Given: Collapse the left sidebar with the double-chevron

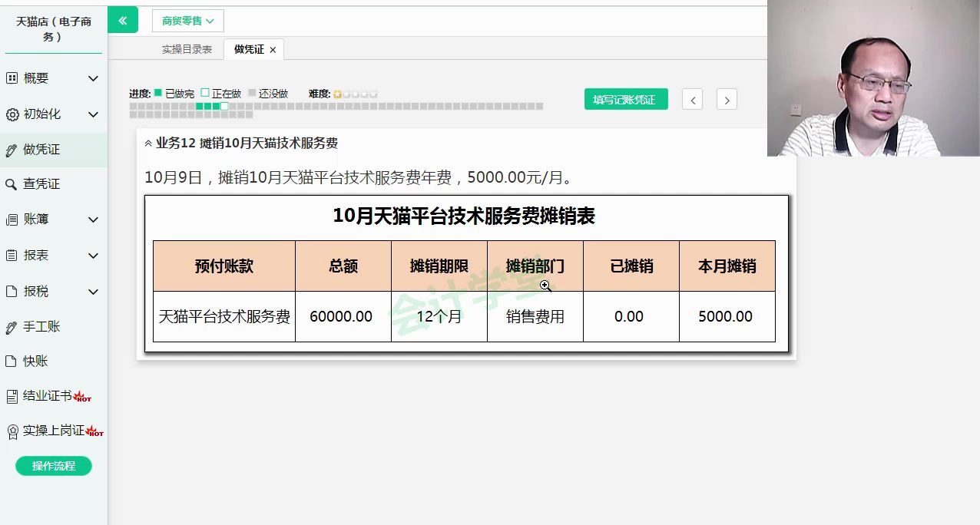Looking at the screenshot, I should coord(123,20).
